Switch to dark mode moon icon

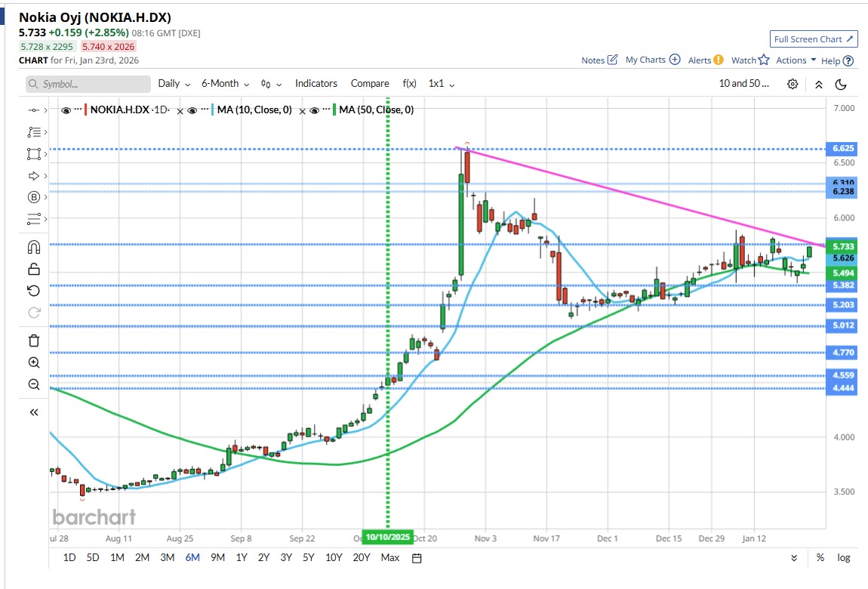841,84
